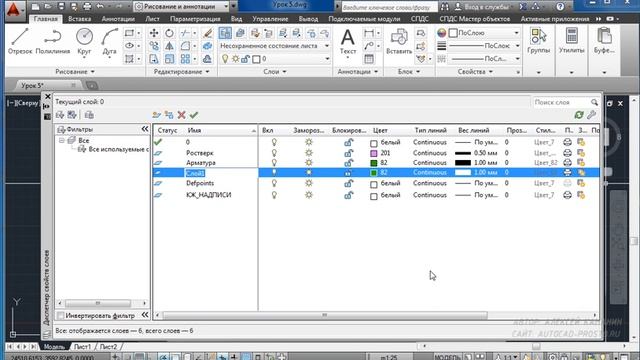The image size is (640, 360).
Task: Expand the Редактирование panel arrow
Action: pos(207,72)
